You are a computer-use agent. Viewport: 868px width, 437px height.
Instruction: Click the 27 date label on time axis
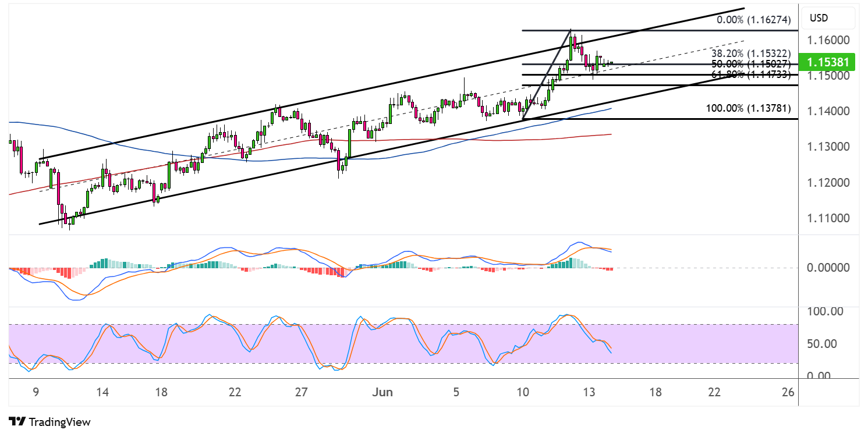tap(301, 392)
